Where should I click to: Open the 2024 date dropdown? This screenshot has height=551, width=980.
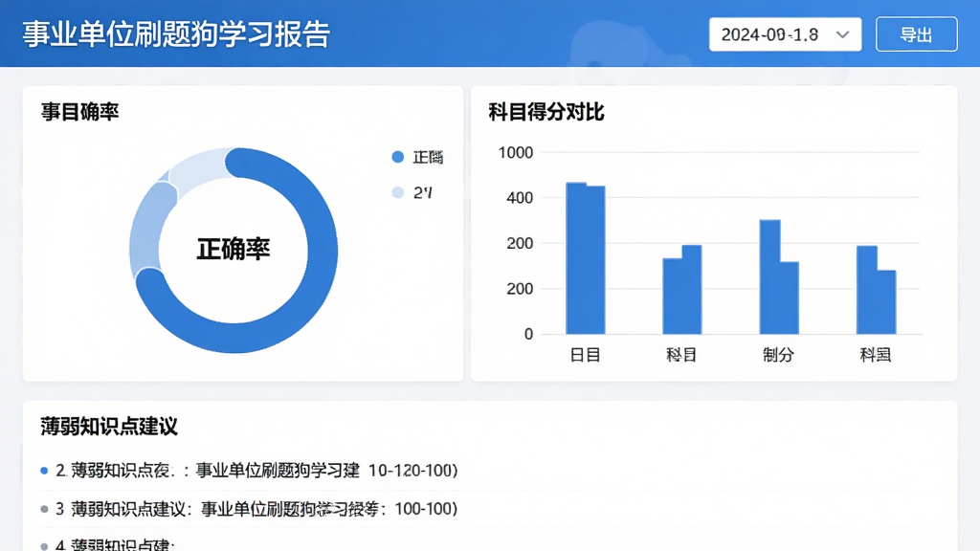pos(785,34)
